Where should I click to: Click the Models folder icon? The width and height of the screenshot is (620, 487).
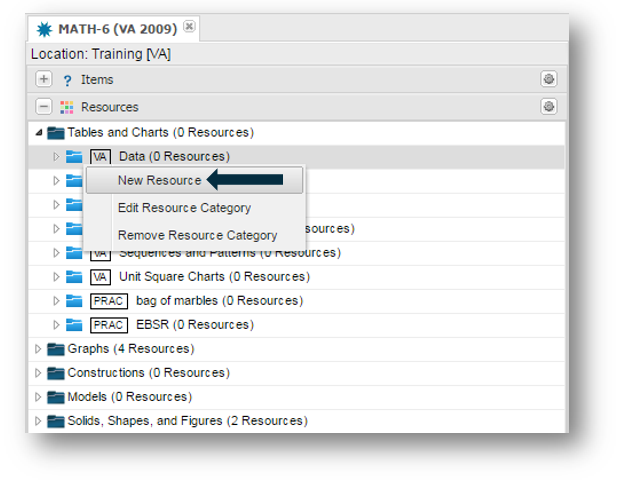[x=55, y=397]
